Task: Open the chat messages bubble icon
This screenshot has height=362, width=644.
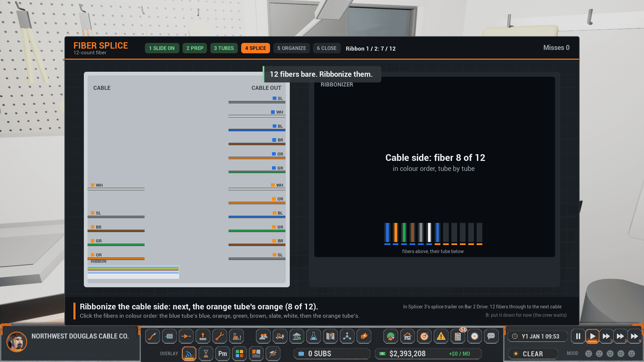Action: point(491,336)
